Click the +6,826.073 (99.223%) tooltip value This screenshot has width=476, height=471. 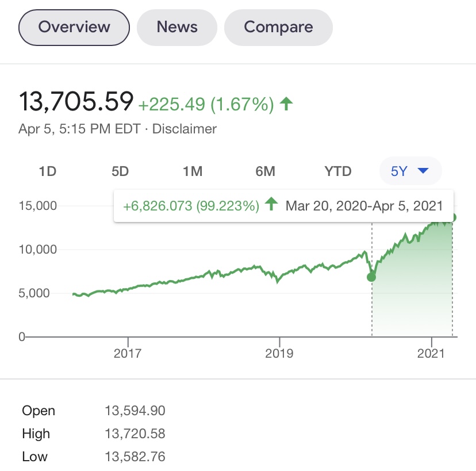(191, 206)
